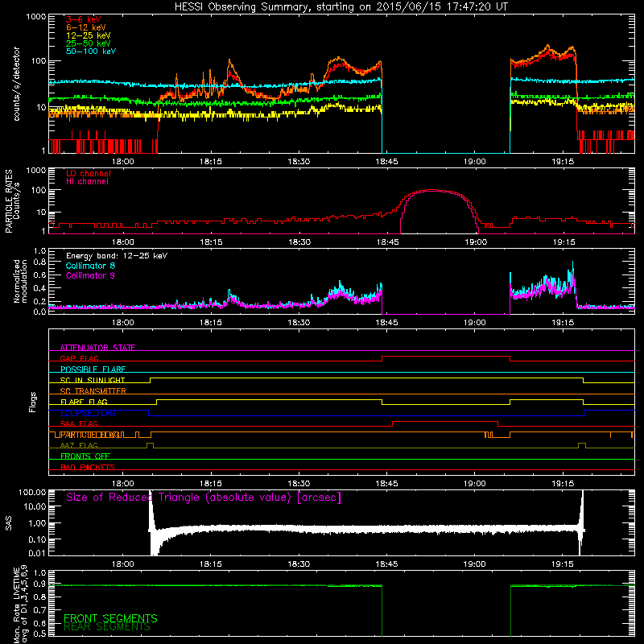Image resolution: width=644 pixels, height=644 pixels.
Task: Click the SAA FLAG label
Action: point(79,423)
